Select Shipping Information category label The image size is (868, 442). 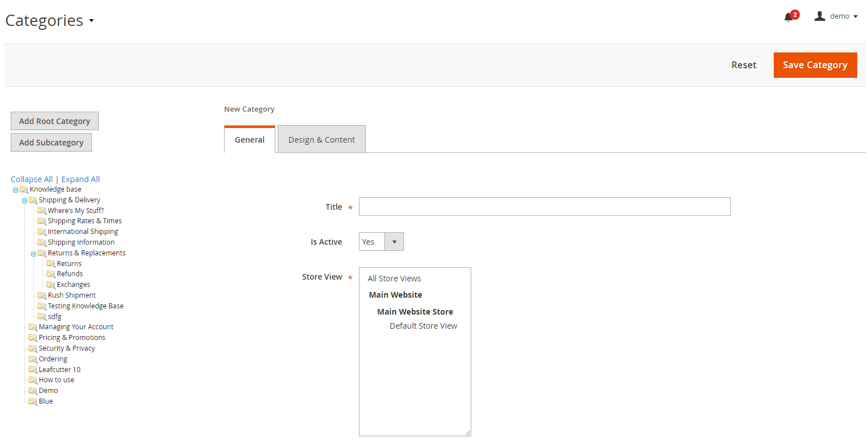pos(81,242)
